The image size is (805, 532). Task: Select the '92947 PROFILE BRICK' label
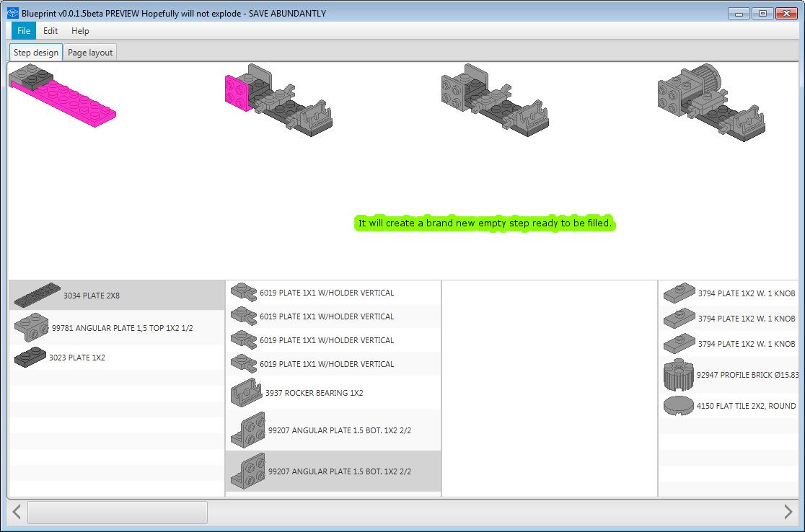(x=747, y=375)
